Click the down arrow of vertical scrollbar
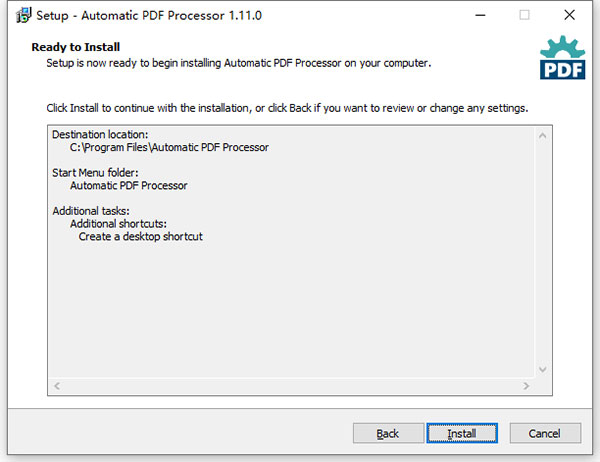The width and height of the screenshot is (600, 462). (542, 369)
